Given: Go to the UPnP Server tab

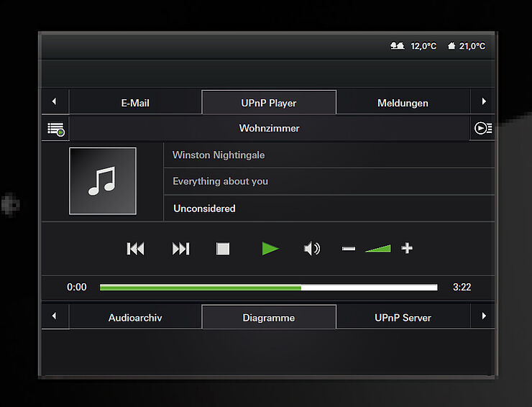Looking at the screenshot, I should (x=403, y=317).
